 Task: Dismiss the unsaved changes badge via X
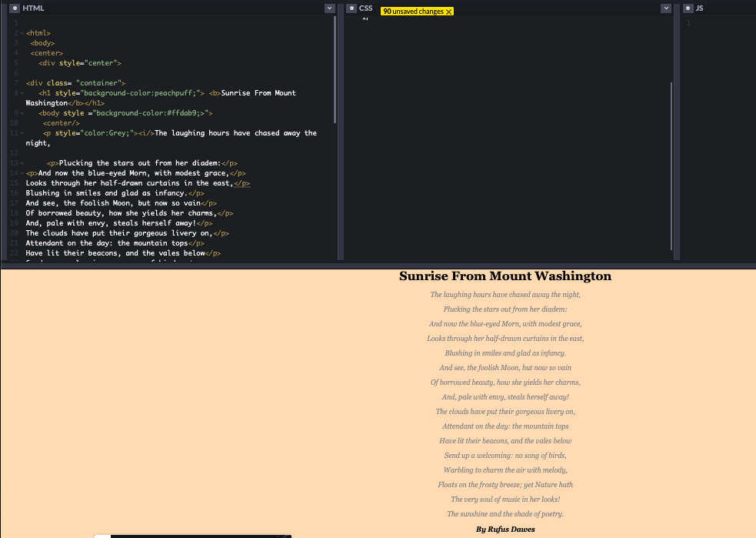449,12
